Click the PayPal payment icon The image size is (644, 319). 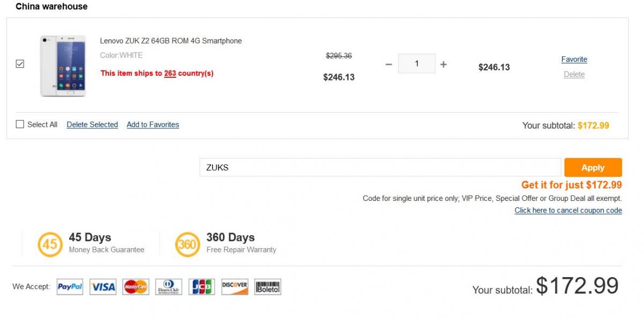[70, 287]
